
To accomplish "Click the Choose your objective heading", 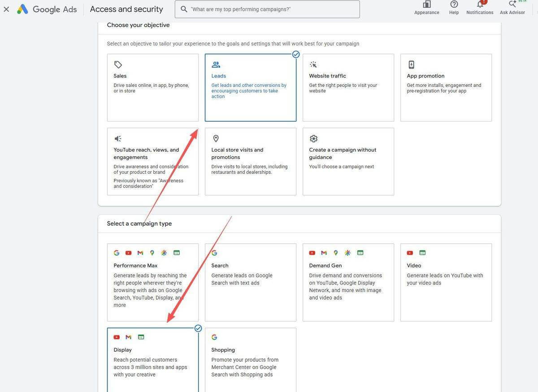I will coord(138,25).
